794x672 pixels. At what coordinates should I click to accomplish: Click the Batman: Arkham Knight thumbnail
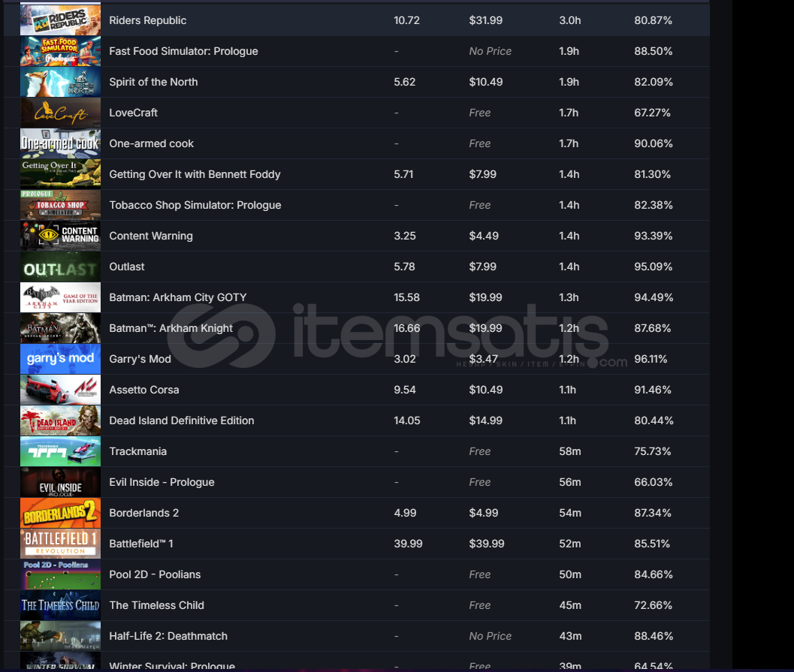[60, 328]
